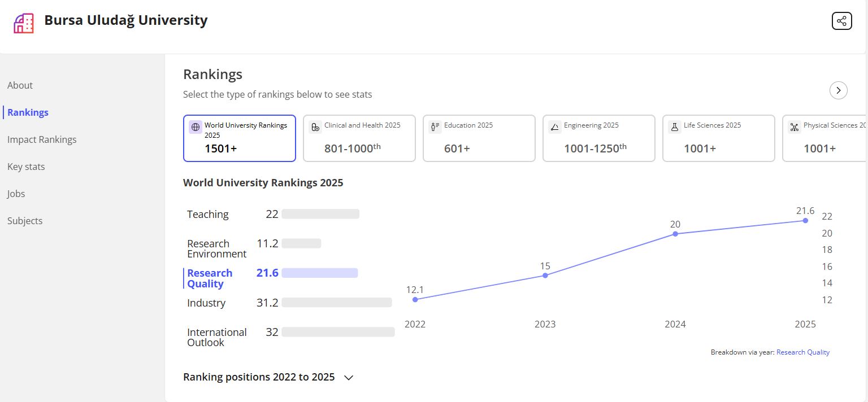The width and height of the screenshot is (868, 402).
Task: Select the Physical Sciences ranking card
Action: pyautogui.click(x=825, y=138)
